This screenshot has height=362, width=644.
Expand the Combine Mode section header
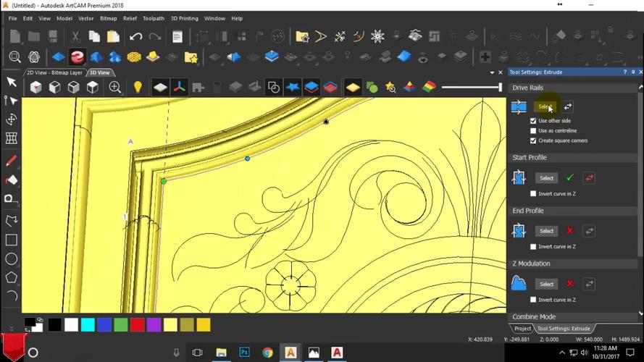[534, 317]
